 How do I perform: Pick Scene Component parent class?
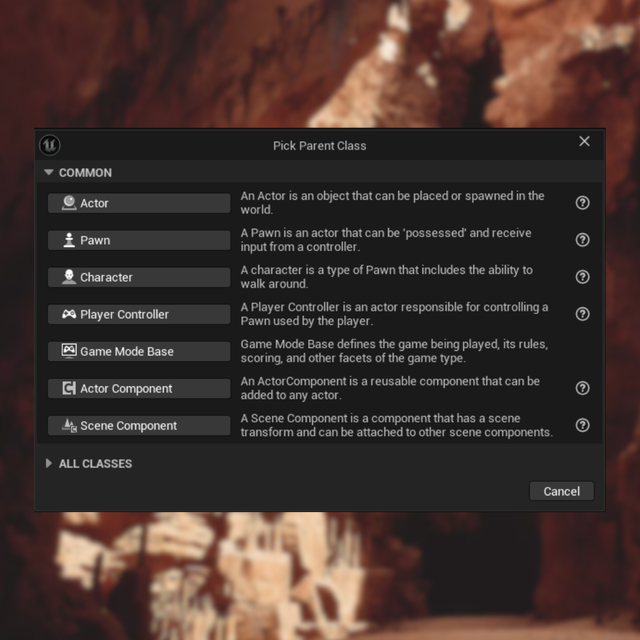pos(139,425)
